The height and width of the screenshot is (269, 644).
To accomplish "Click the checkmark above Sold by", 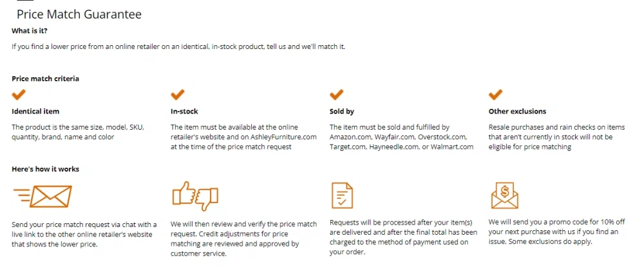I will pos(336,95).
